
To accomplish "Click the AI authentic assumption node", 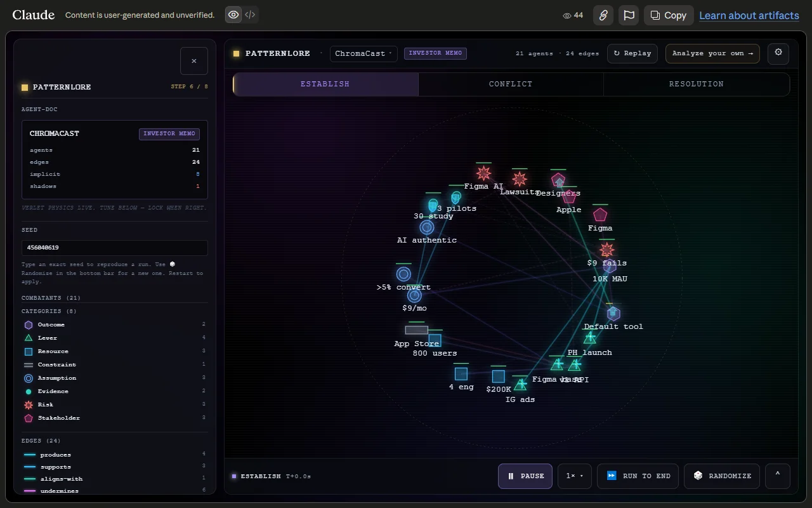I will [x=427, y=227].
